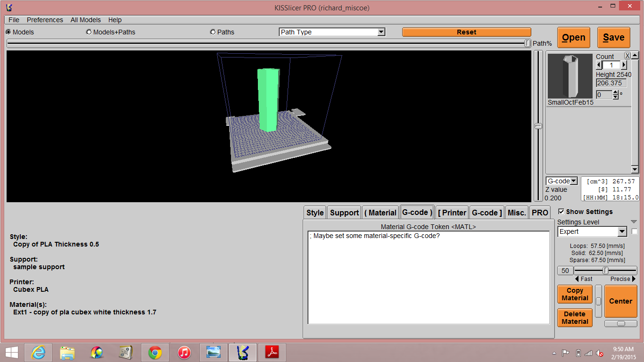Switch to the Printer G-code tab
The height and width of the screenshot is (362, 644).
pyautogui.click(x=487, y=213)
